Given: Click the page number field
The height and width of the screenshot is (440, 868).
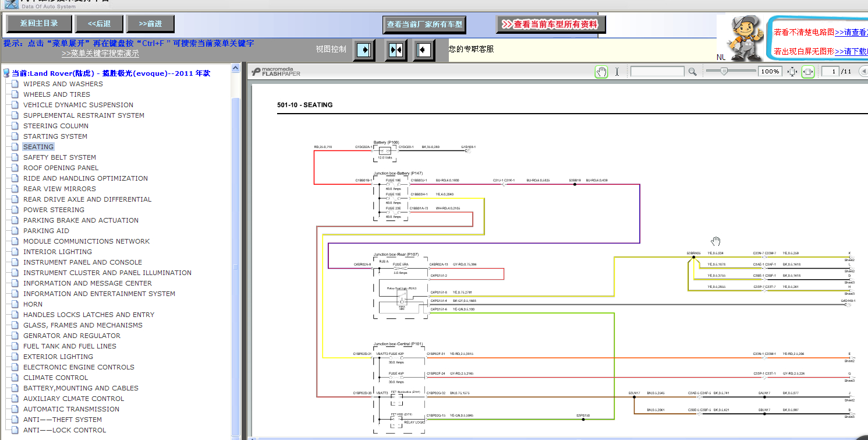Looking at the screenshot, I should pyautogui.click(x=830, y=72).
